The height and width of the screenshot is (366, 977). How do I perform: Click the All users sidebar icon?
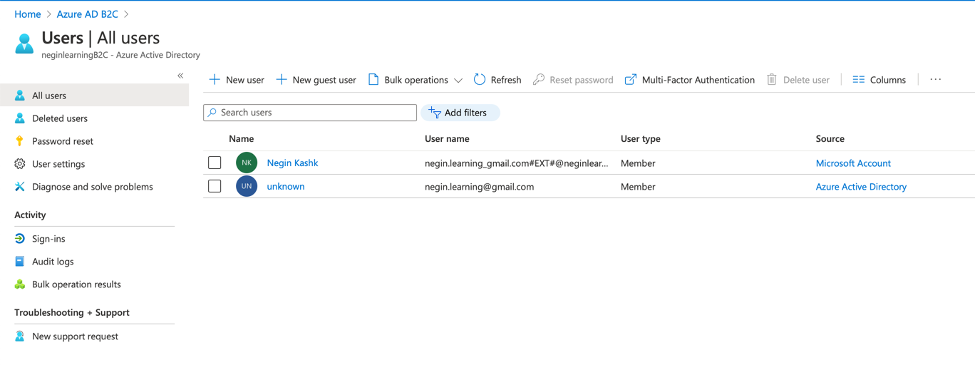[20, 96]
